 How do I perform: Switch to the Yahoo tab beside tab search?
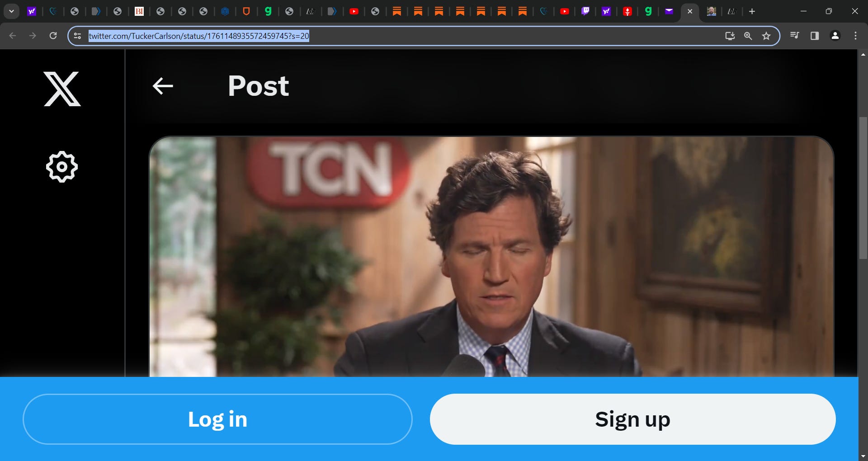point(32,11)
